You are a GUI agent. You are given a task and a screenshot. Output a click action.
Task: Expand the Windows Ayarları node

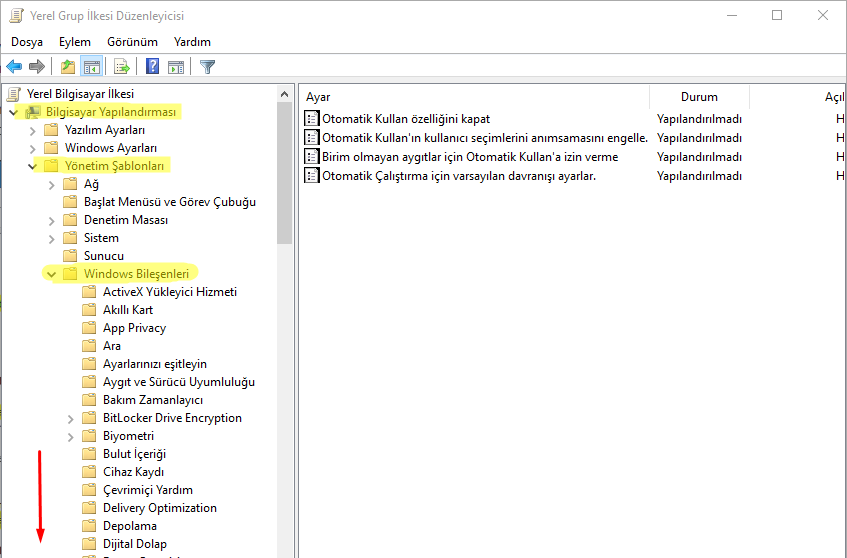(x=33, y=149)
